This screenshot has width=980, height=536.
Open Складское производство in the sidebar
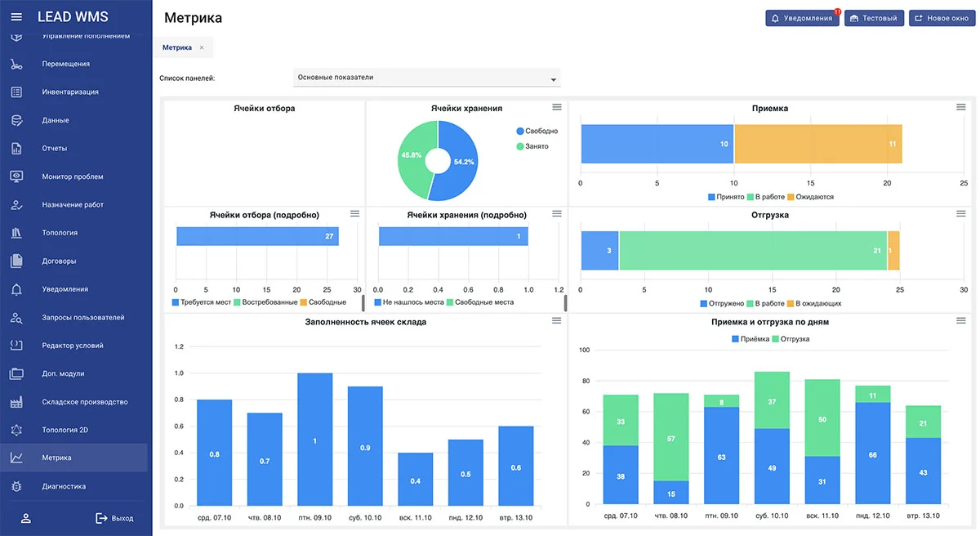73,402
